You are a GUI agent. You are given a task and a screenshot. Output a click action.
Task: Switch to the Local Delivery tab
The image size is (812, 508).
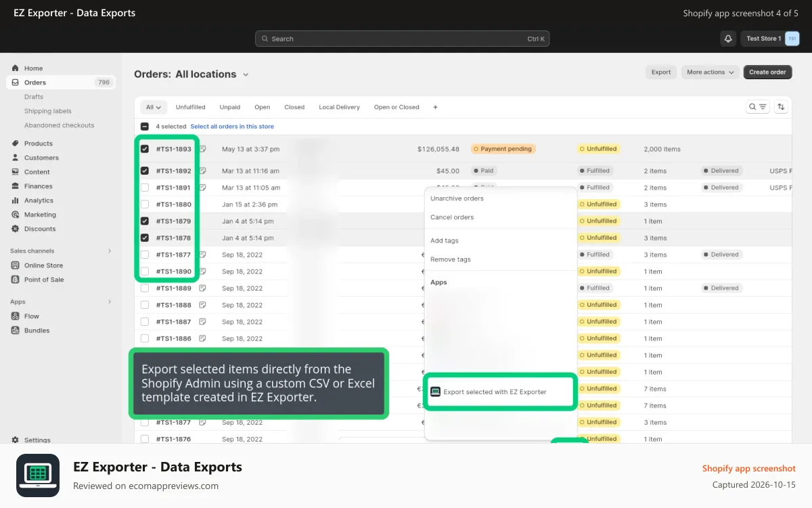(x=340, y=107)
